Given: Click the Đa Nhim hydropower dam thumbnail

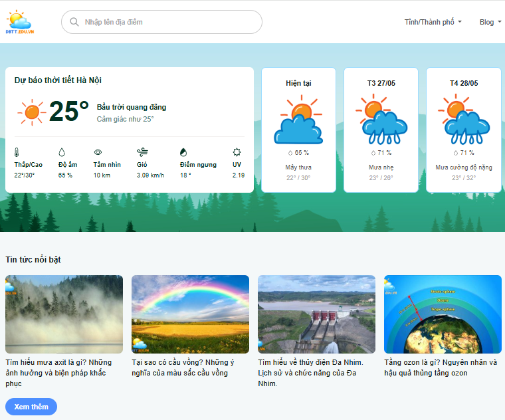Looking at the screenshot, I should (x=316, y=314).
